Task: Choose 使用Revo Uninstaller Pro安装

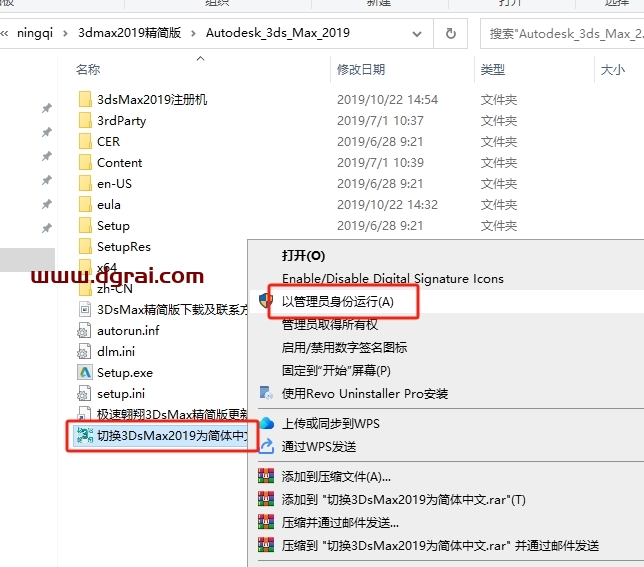Action: 365,394
